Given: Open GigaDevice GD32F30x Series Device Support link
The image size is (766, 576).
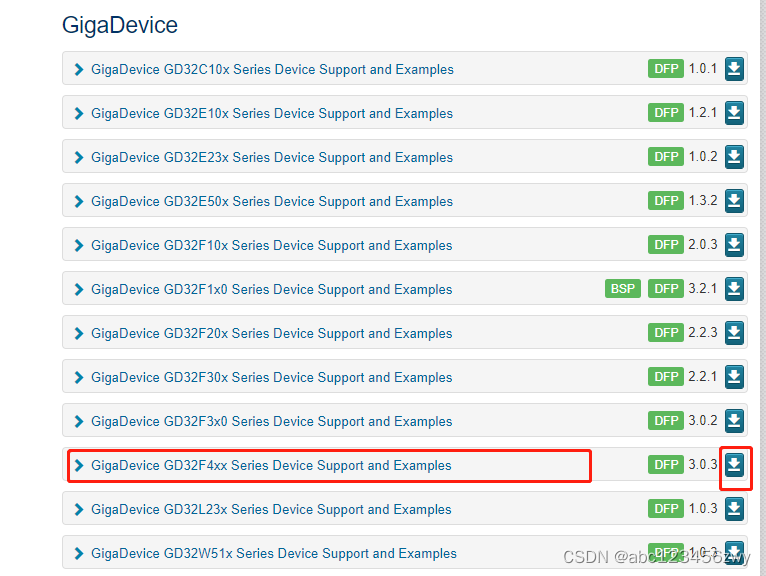Looking at the screenshot, I should click(272, 377).
